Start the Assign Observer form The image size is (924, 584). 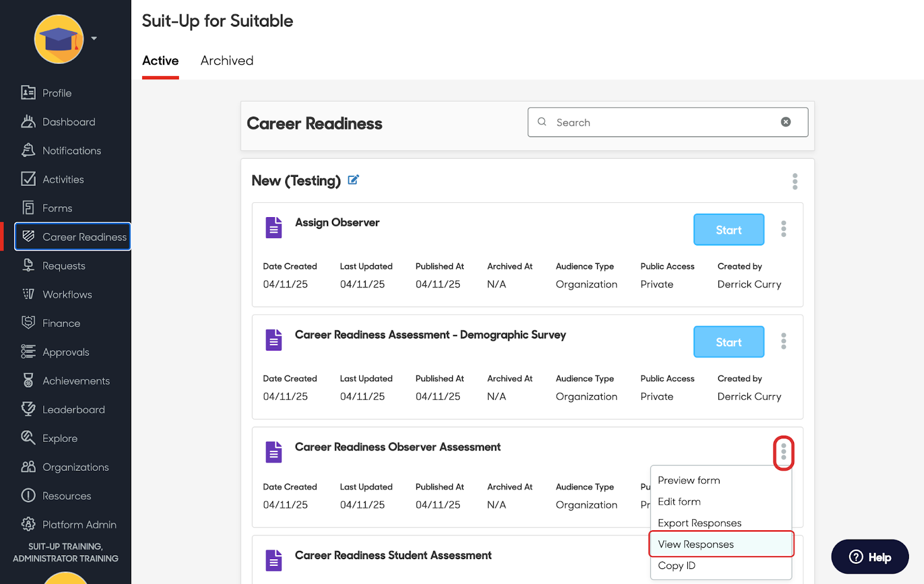[x=729, y=230]
